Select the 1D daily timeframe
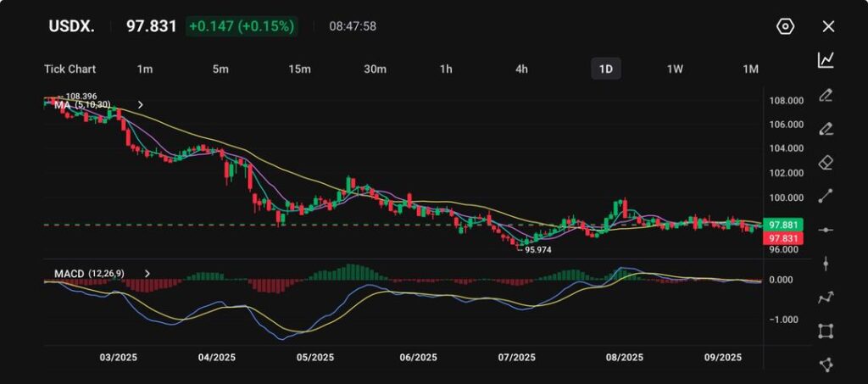Image resolution: width=868 pixels, height=384 pixels. 605,69
